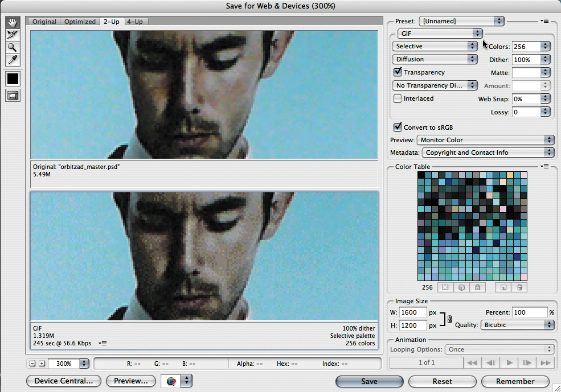
Task: Switch to the Optimized tab
Action: 80,22
